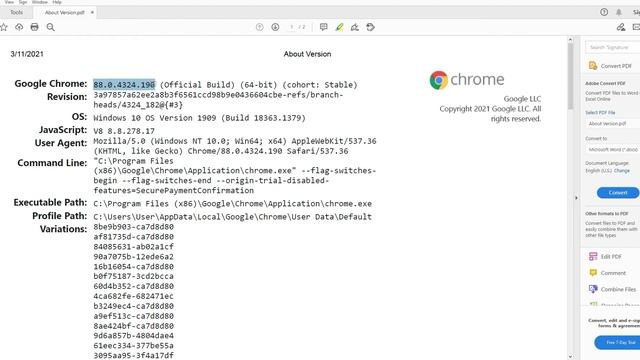
Task: Click the About Version page heading
Action: (307, 54)
